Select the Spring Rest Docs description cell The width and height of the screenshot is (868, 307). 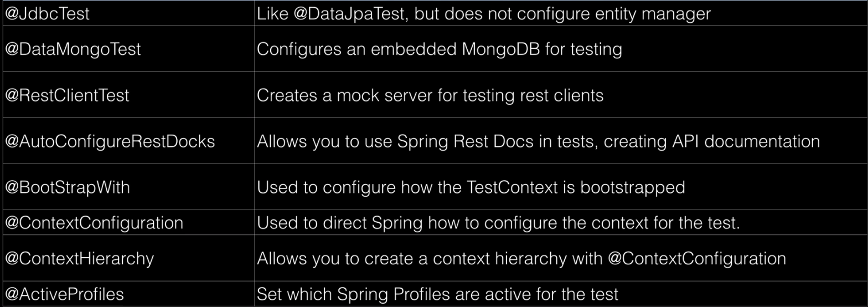tap(560, 141)
